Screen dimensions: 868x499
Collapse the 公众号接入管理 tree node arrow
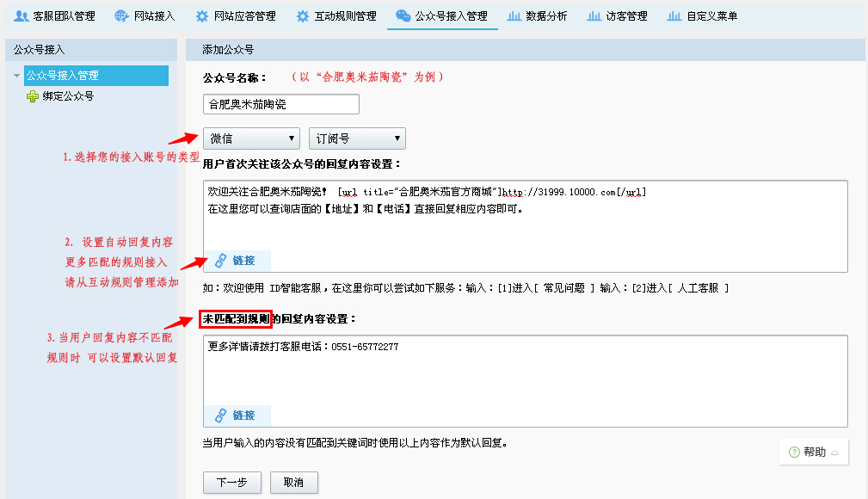click(16, 76)
